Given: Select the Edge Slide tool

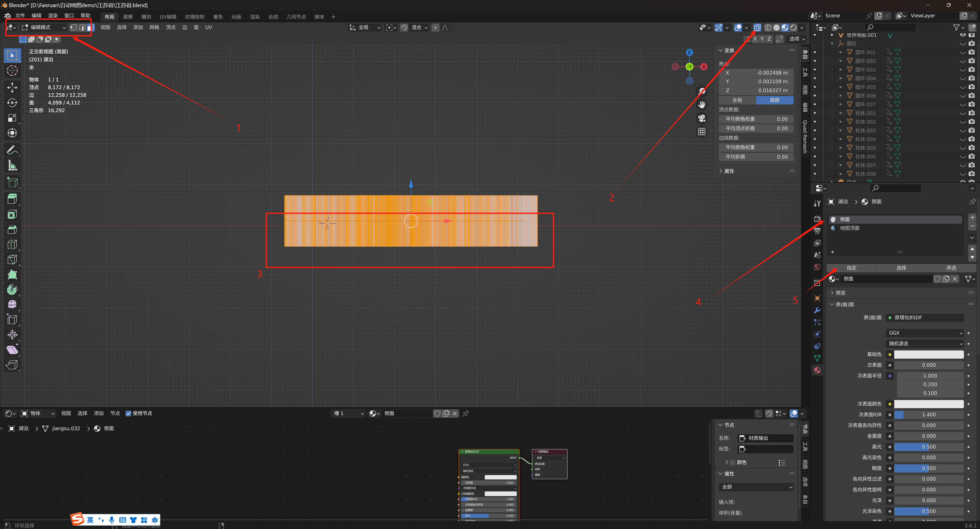Looking at the screenshot, I should (12, 320).
